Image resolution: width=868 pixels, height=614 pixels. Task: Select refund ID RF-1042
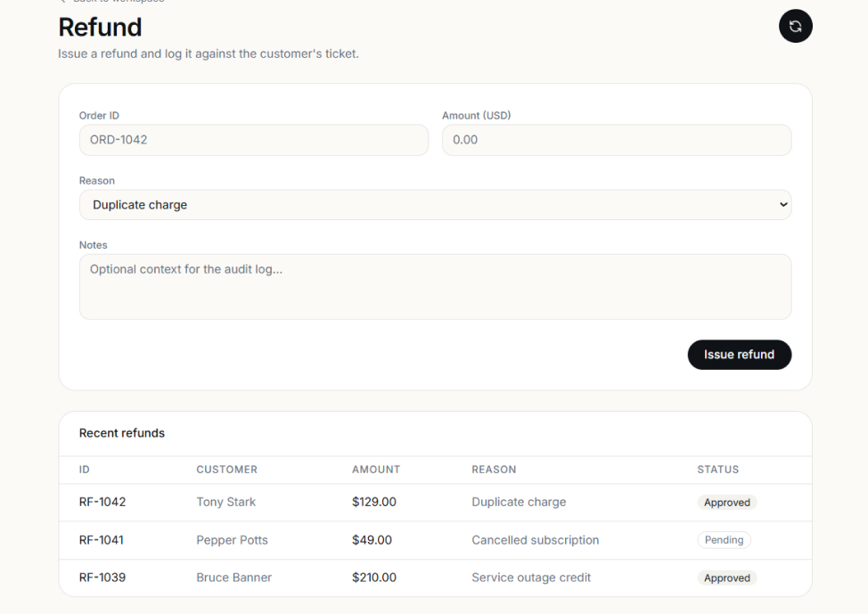point(102,502)
